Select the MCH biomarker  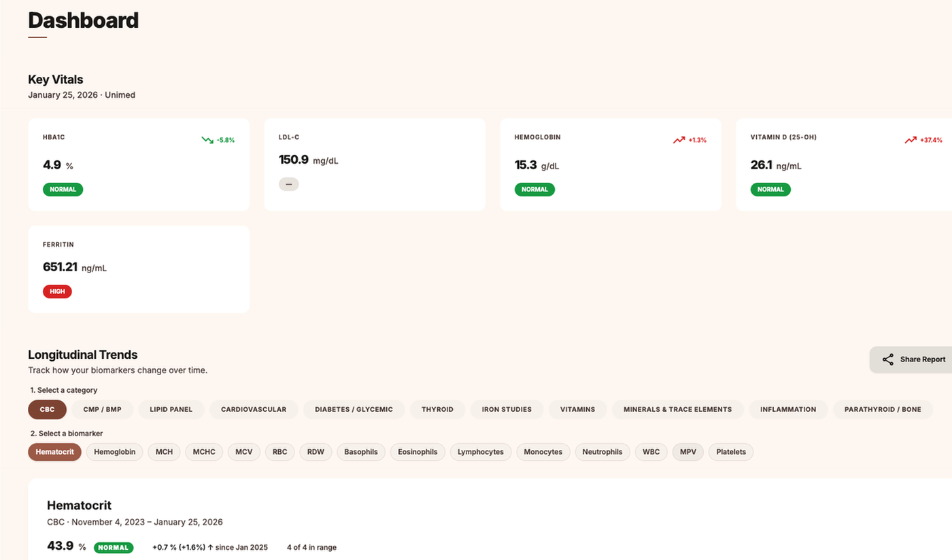tap(164, 452)
